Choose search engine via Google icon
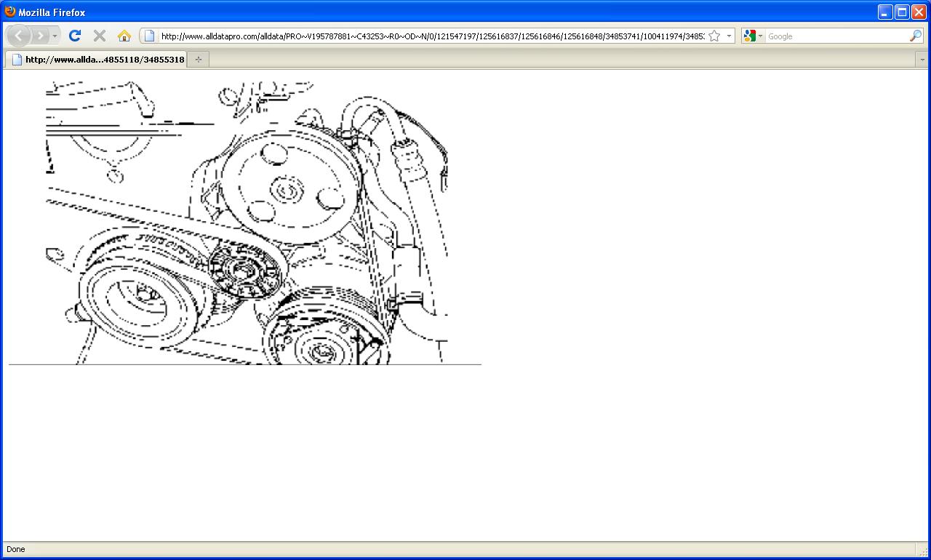This screenshot has width=931, height=560. [x=753, y=36]
